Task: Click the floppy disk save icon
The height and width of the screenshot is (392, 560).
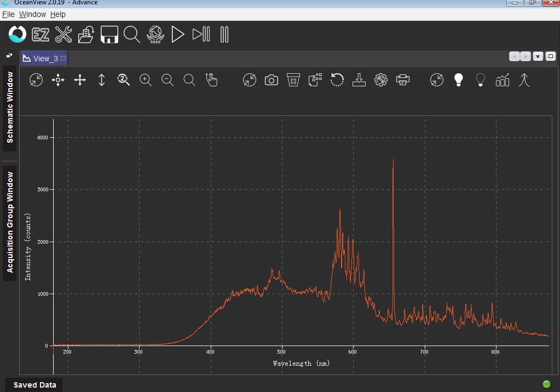Action: tap(109, 34)
